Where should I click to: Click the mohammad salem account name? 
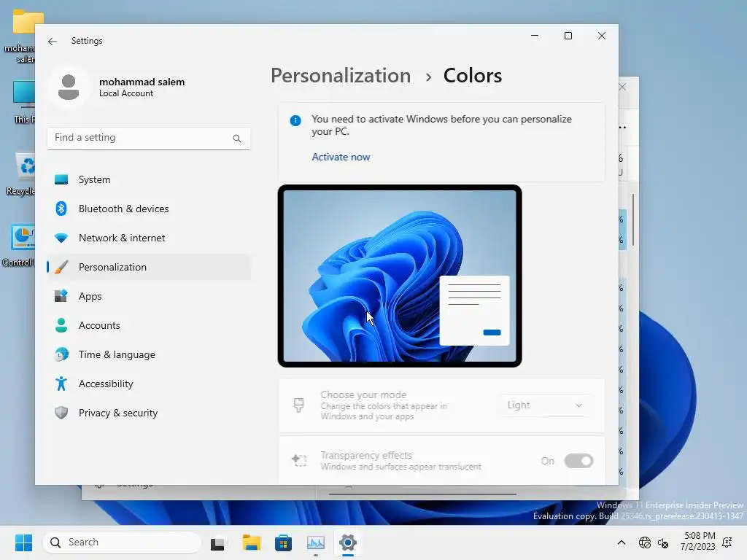click(x=142, y=82)
